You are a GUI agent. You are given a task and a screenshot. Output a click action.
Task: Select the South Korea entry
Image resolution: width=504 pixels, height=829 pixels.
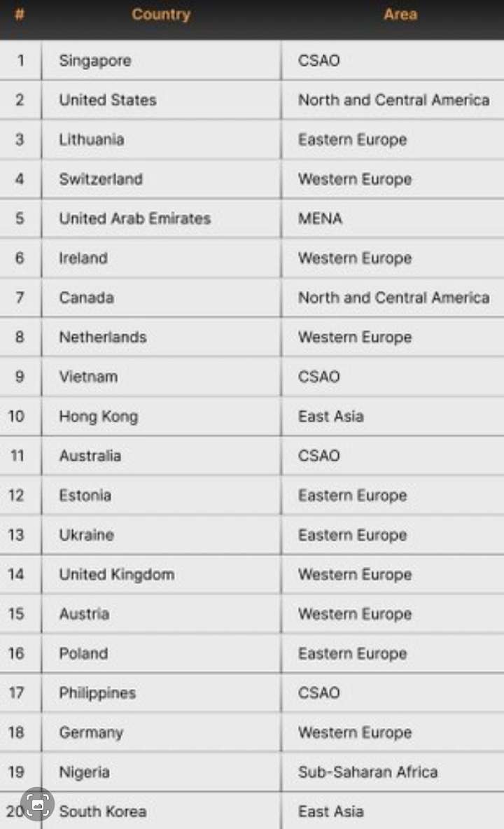[x=103, y=812]
